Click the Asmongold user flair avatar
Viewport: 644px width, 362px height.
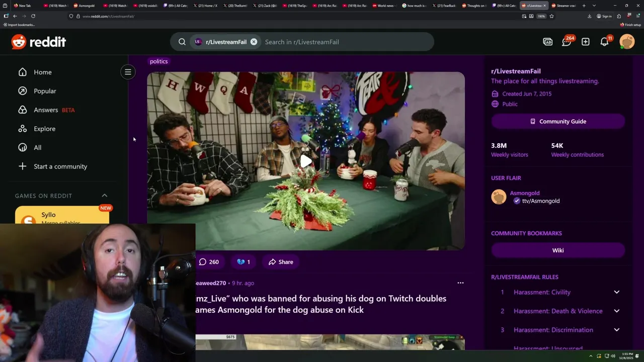click(499, 197)
